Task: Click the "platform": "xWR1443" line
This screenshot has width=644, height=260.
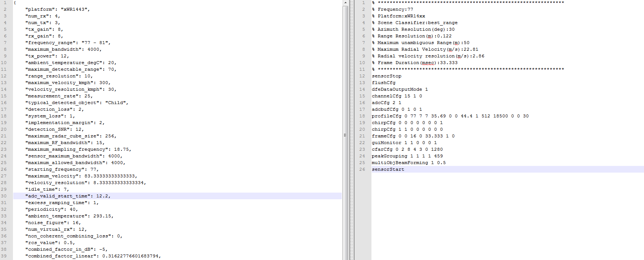Action: point(57,9)
